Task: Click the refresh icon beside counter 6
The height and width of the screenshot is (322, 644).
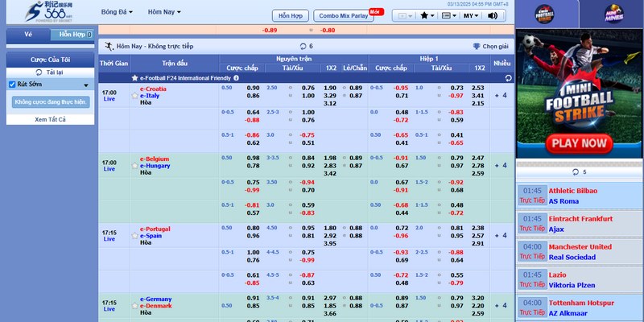Action: [x=303, y=47]
